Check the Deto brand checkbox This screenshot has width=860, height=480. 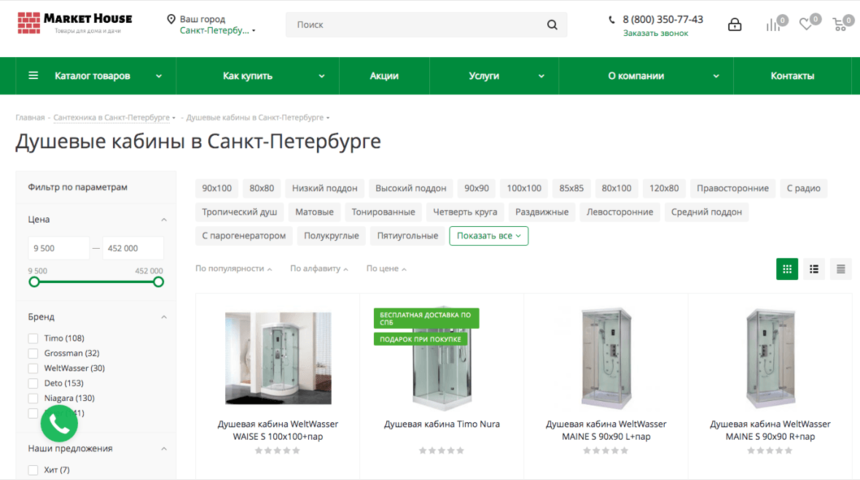pos(33,383)
